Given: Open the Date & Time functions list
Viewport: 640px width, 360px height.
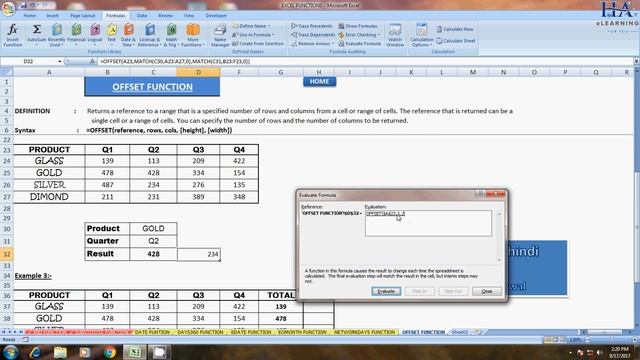Looking at the screenshot, I should click(x=128, y=35).
